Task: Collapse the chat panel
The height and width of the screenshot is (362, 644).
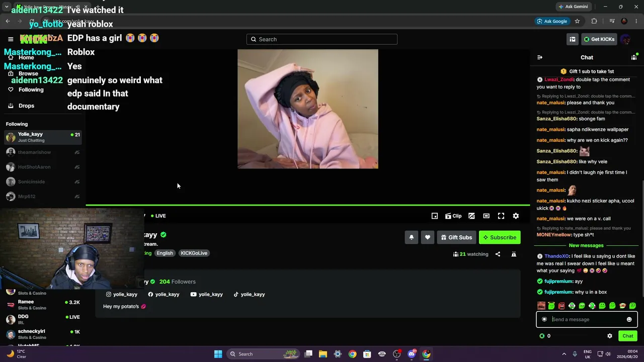Action: coord(540,57)
